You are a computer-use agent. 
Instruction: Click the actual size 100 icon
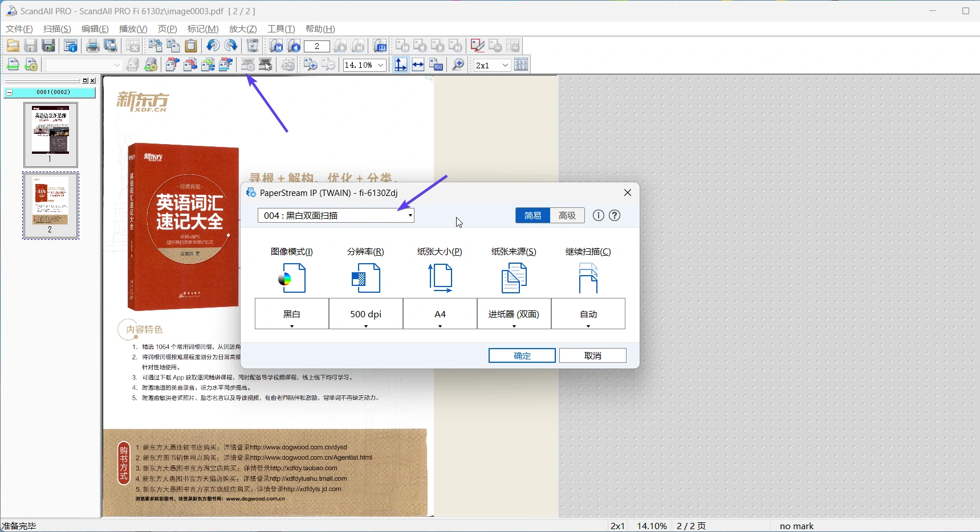pos(436,65)
